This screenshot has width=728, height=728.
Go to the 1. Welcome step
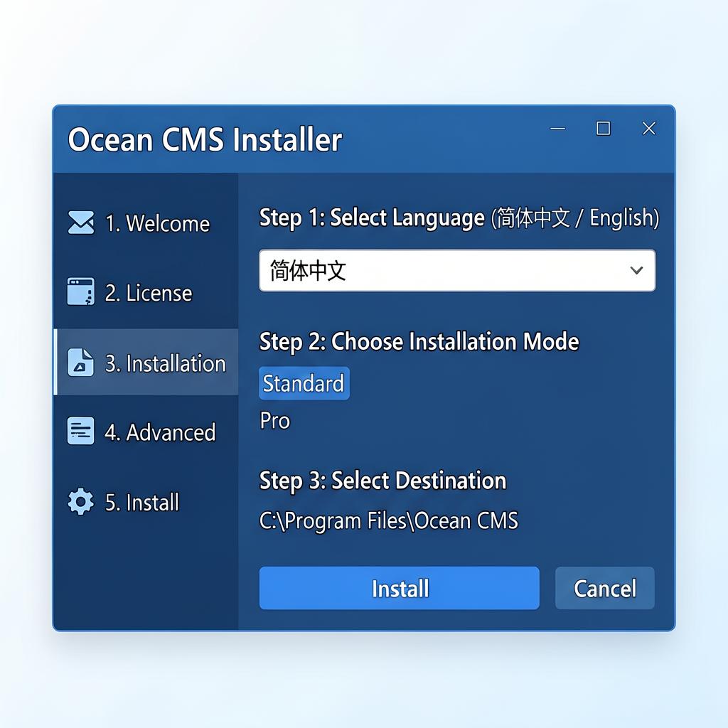[146, 223]
